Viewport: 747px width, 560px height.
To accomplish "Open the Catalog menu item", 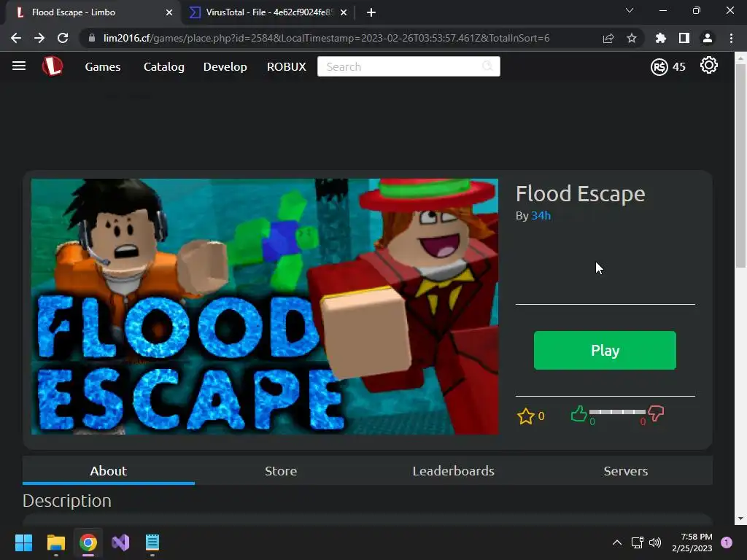I will coord(164,66).
